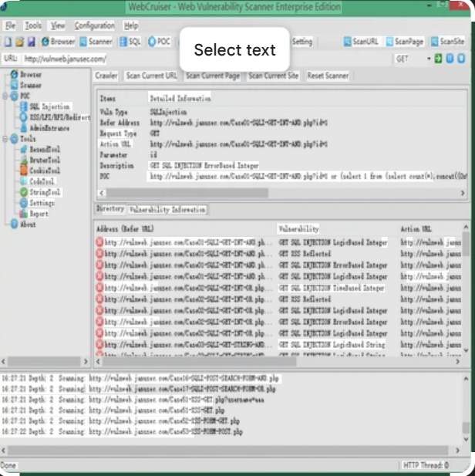Image resolution: width=475 pixels, height=476 pixels.
Task: Click the ScanURL toolbar button
Action: (x=361, y=42)
